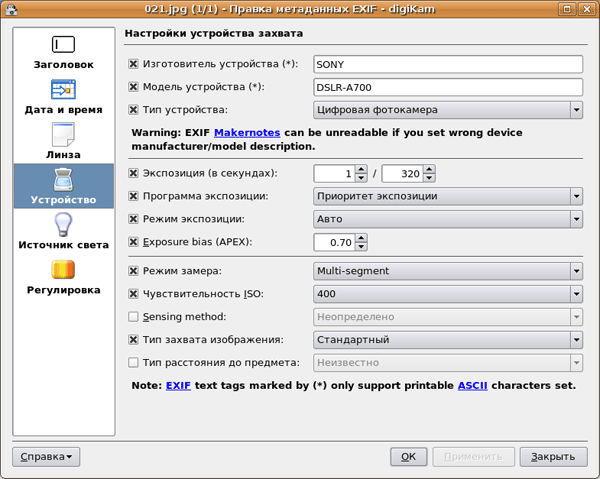
Task: Open the Цифровая фотокамера device type dropdown
Action: (448, 110)
